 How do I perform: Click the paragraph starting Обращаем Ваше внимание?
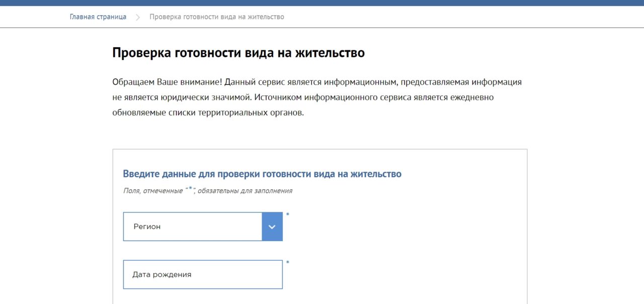coord(317,97)
